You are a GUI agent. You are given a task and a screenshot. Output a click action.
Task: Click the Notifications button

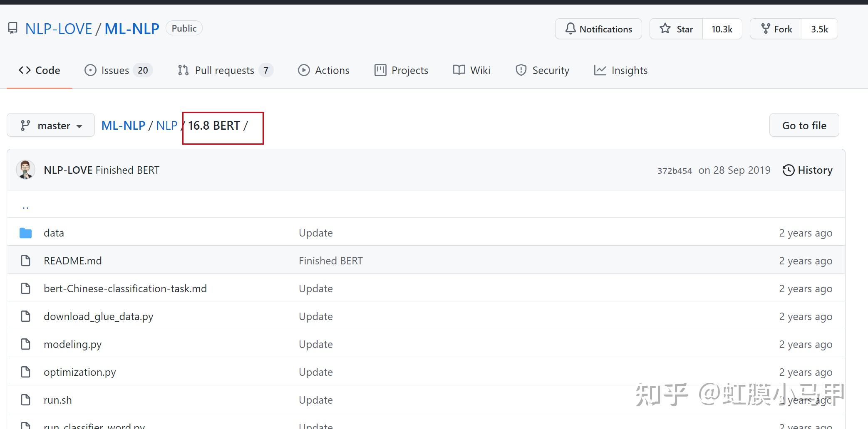[x=598, y=29]
